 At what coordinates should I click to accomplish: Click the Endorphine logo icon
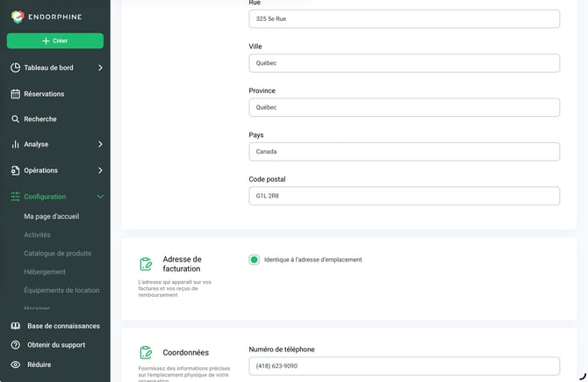click(x=18, y=17)
